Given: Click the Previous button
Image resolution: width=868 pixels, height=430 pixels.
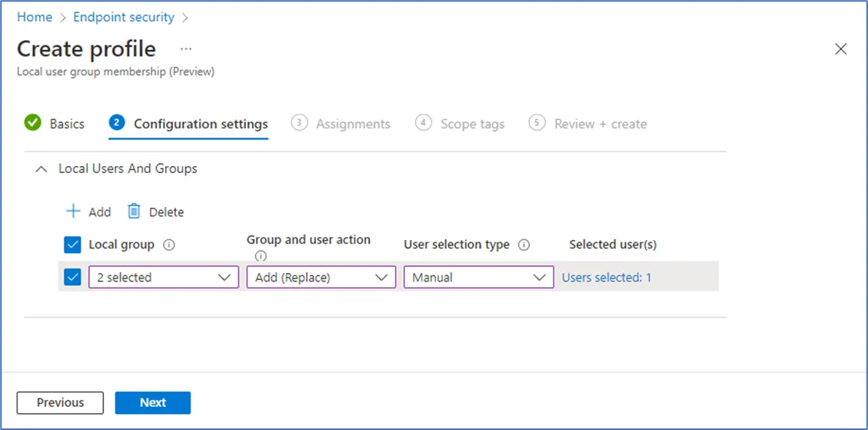Looking at the screenshot, I should [x=60, y=403].
